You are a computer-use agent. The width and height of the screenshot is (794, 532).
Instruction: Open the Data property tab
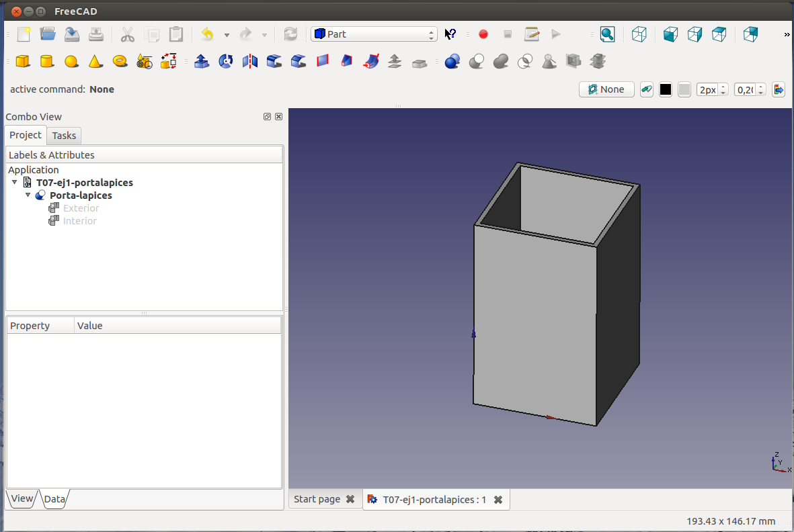(x=54, y=499)
